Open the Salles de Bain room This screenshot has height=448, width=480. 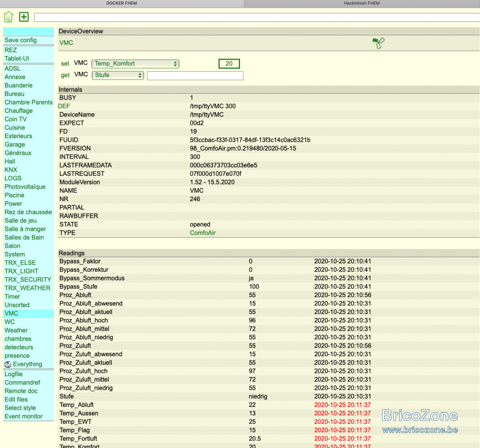(24, 237)
